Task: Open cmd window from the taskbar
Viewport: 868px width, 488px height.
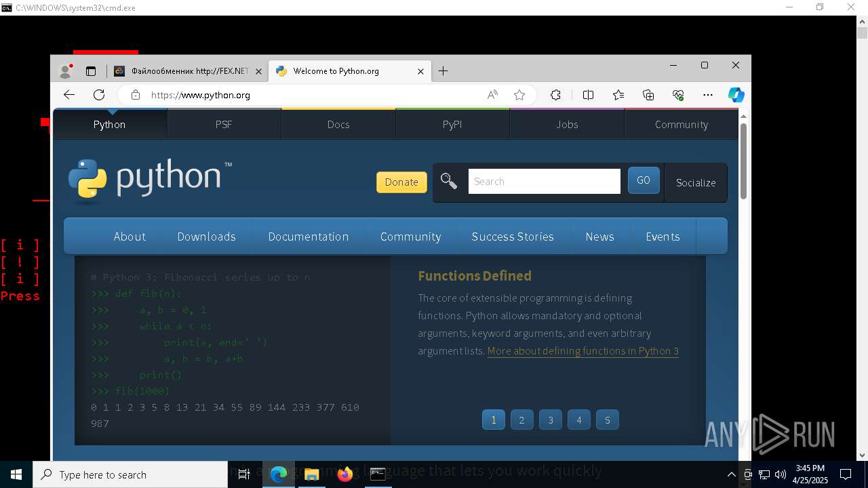Action: click(x=378, y=474)
